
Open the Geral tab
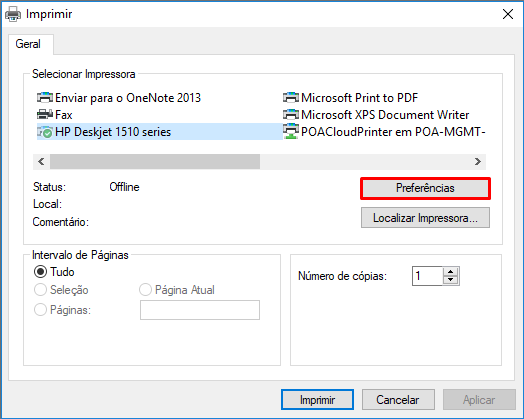click(28, 44)
